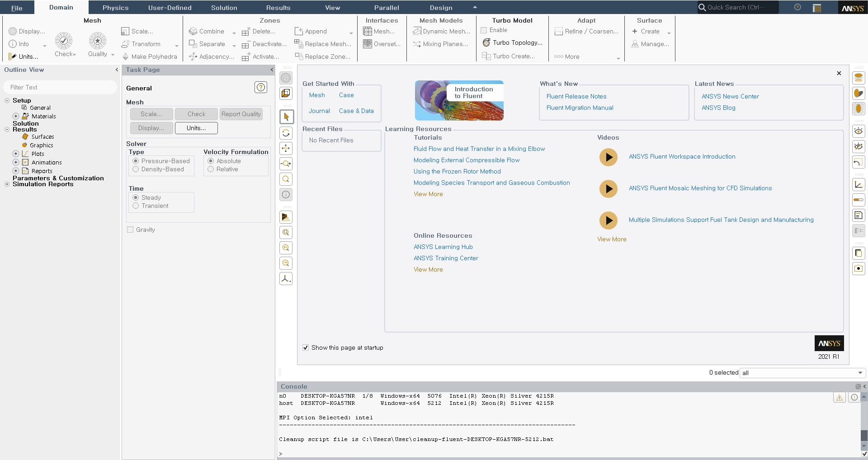The height and width of the screenshot is (460, 868).
Task: Expand the Adapt More dropdown
Action: [618, 58]
